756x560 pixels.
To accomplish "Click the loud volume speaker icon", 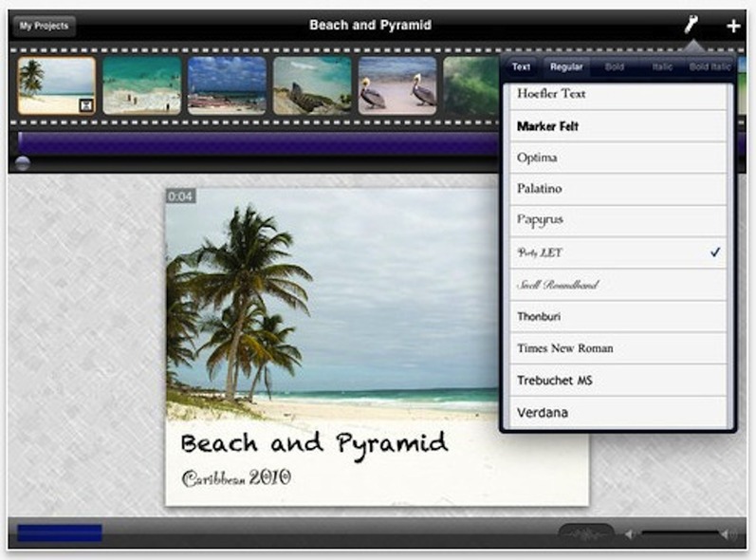I will tap(728, 533).
